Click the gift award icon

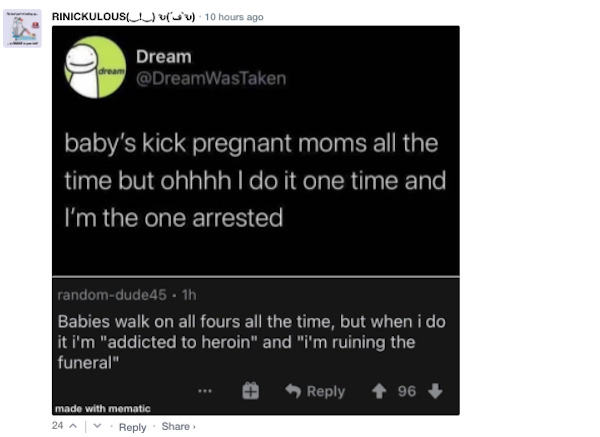pos(252,391)
